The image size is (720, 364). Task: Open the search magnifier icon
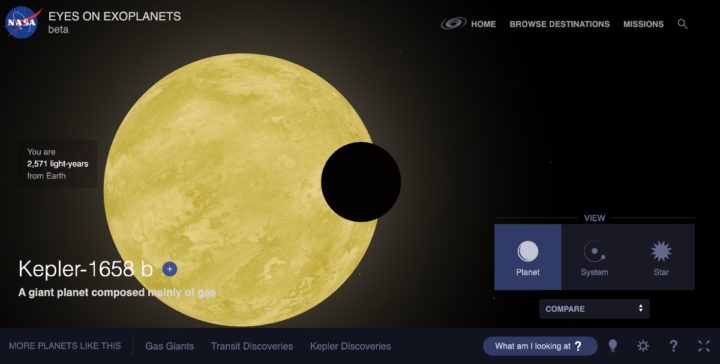click(x=682, y=24)
